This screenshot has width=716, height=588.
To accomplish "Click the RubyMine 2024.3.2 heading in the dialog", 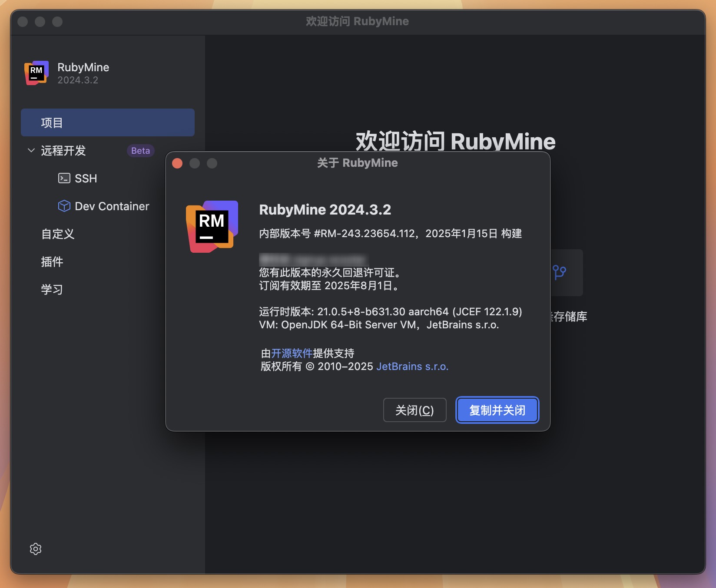I will click(x=325, y=210).
